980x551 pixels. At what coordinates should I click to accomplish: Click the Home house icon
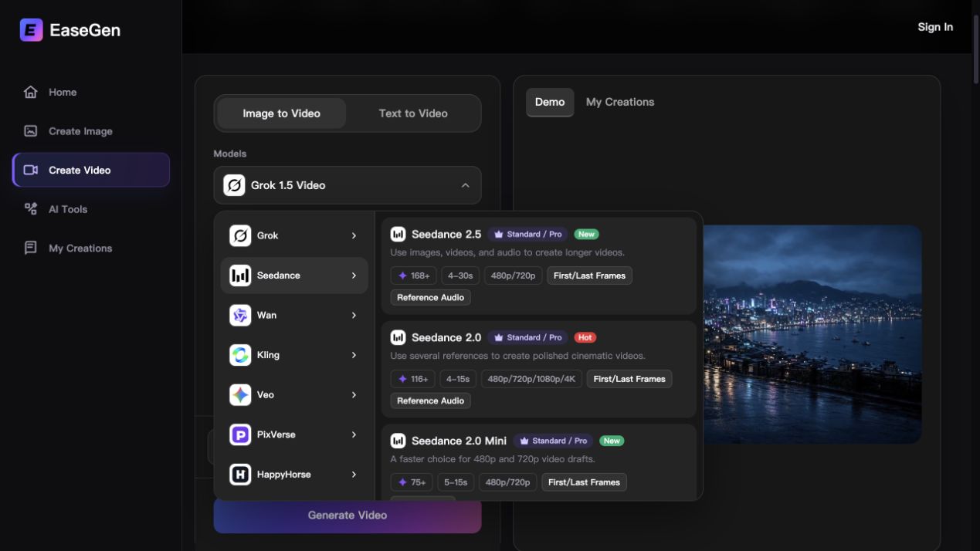[31, 92]
